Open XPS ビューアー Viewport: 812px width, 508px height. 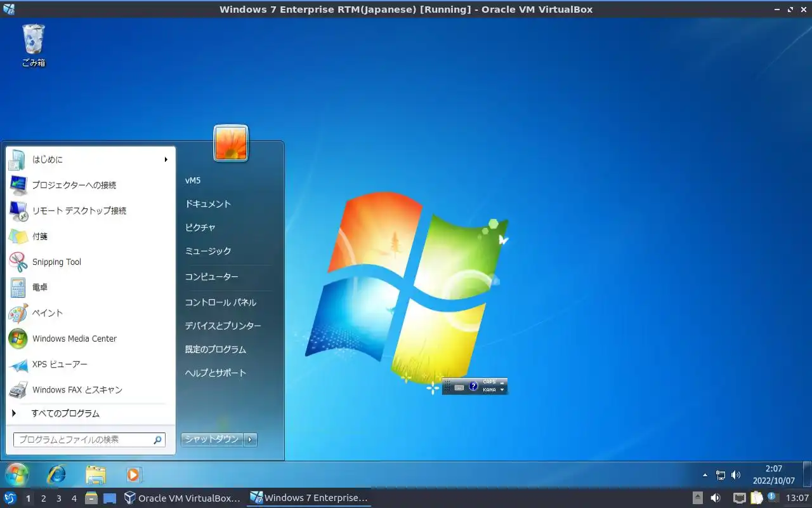pyautogui.click(x=90, y=364)
